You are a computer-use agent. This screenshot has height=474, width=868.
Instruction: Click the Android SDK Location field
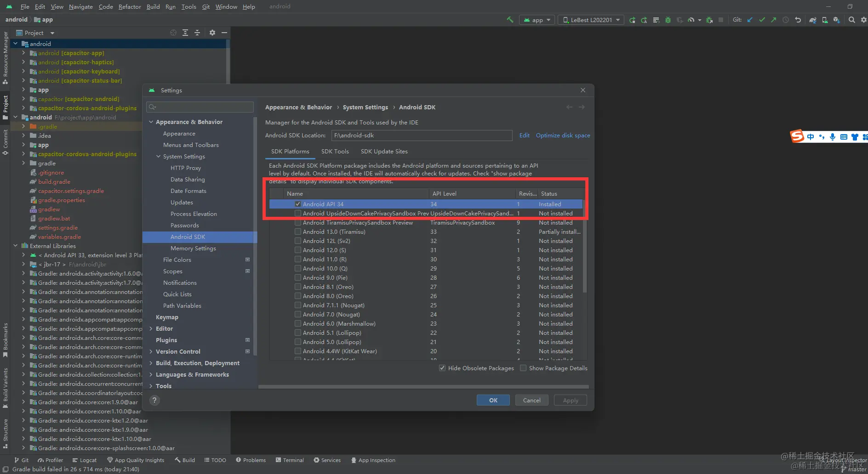coord(422,135)
